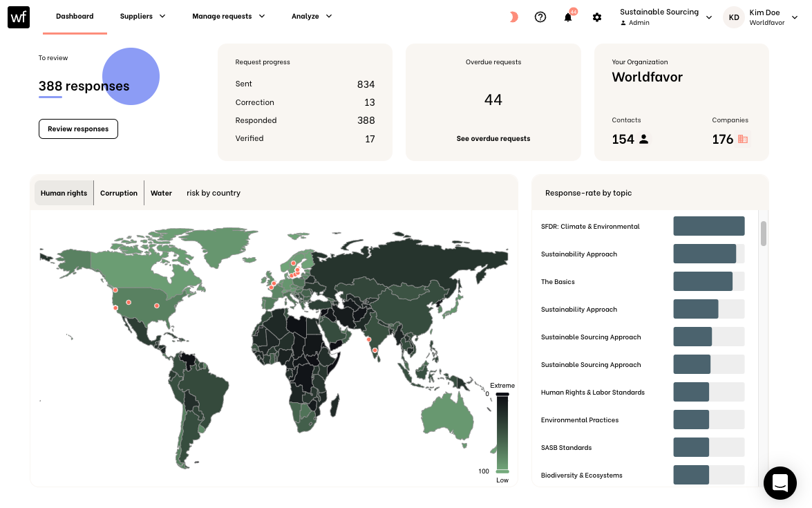Toggle dark mode with the moon icon

click(x=513, y=17)
